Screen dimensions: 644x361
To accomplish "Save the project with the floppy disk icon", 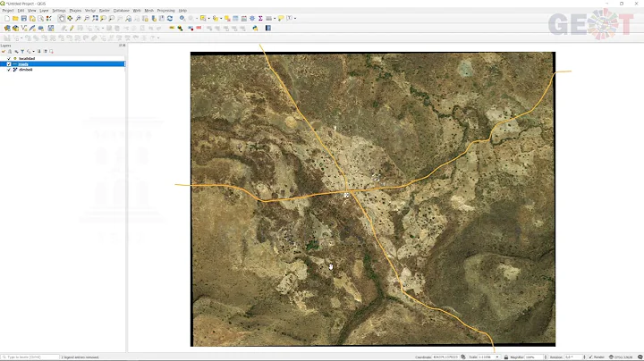I will (24, 19).
